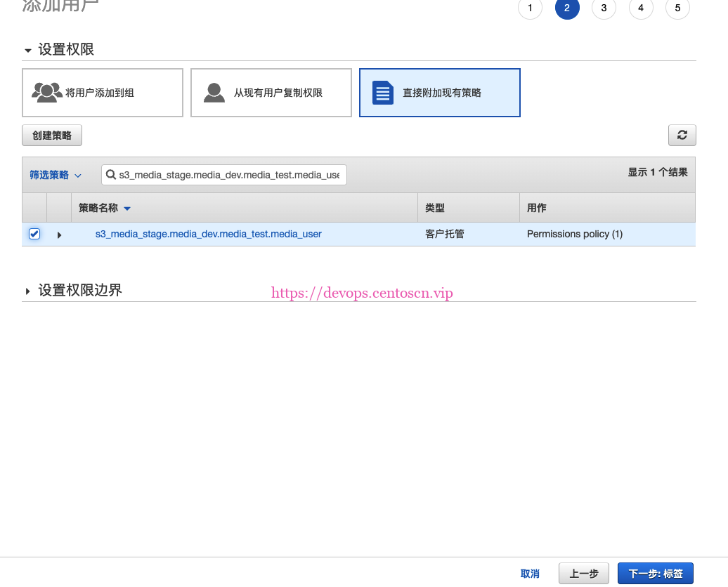This screenshot has height=587, width=728.
Task: Select the 将用户添加到组 option tab
Action: pyautogui.click(x=103, y=93)
